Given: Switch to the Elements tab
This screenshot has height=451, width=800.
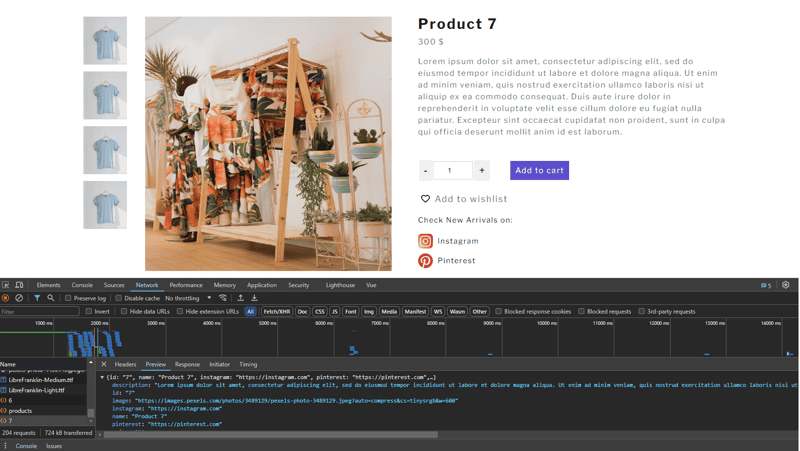Looking at the screenshot, I should click(48, 285).
